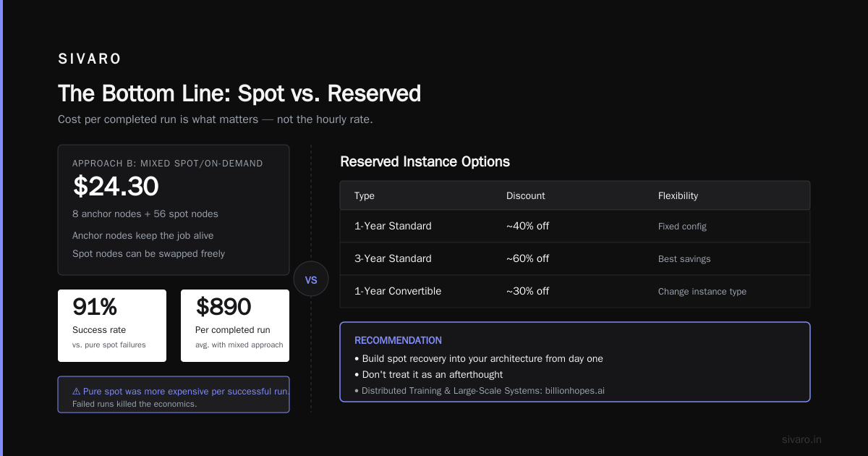This screenshot has height=456, width=868.
Task: Open the sivaro.in footer link
Action: [801, 439]
